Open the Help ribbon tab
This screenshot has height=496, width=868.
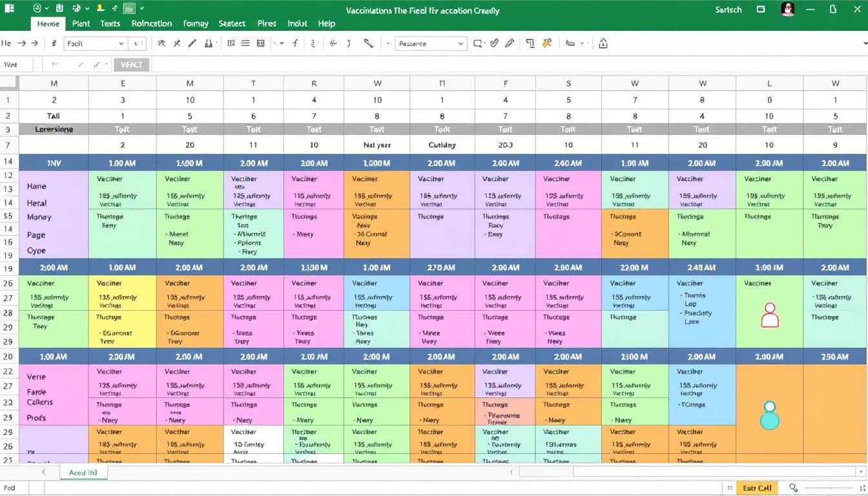pyautogui.click(x=327, y=23)
